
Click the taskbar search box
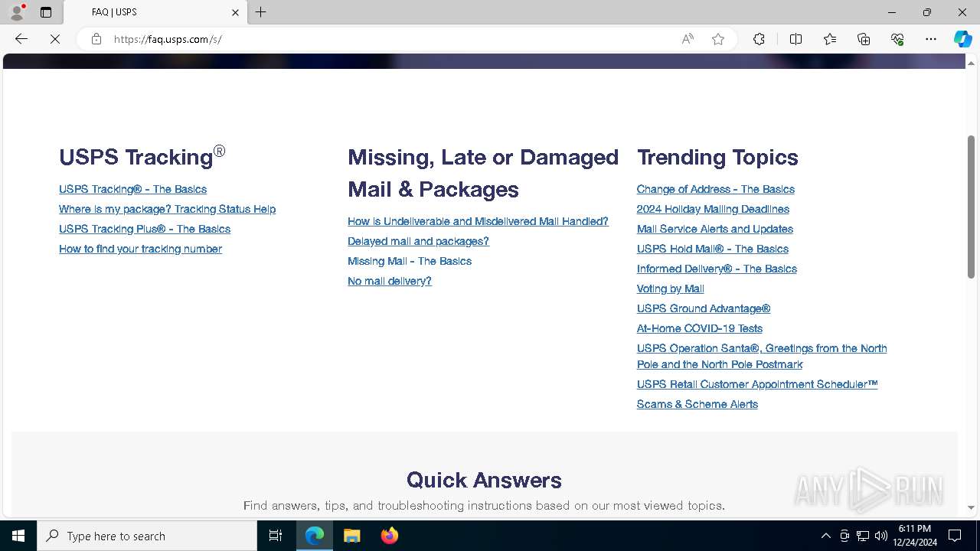click(147, 536)
